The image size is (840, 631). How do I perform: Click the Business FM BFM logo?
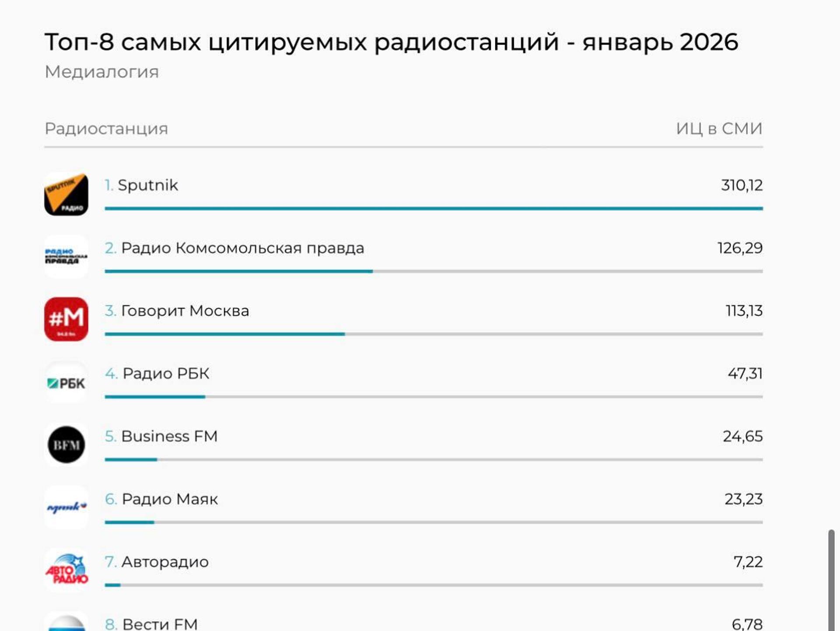(x=66, y=445)
